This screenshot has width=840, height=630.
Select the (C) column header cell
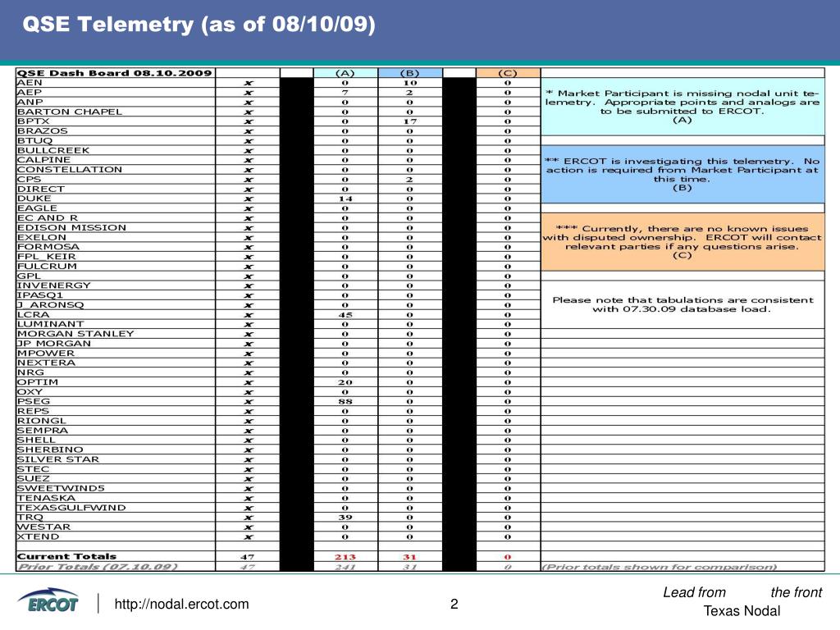pos(508,73)
